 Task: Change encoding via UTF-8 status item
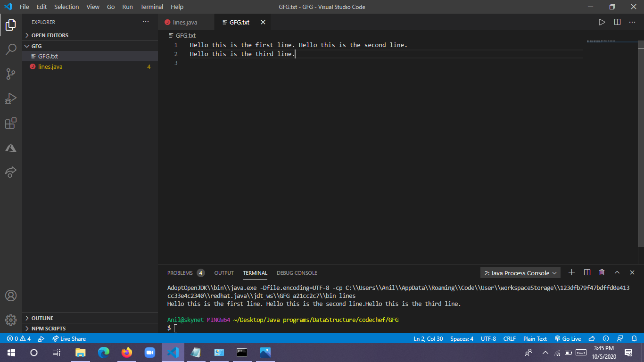[x=488, y=338]
